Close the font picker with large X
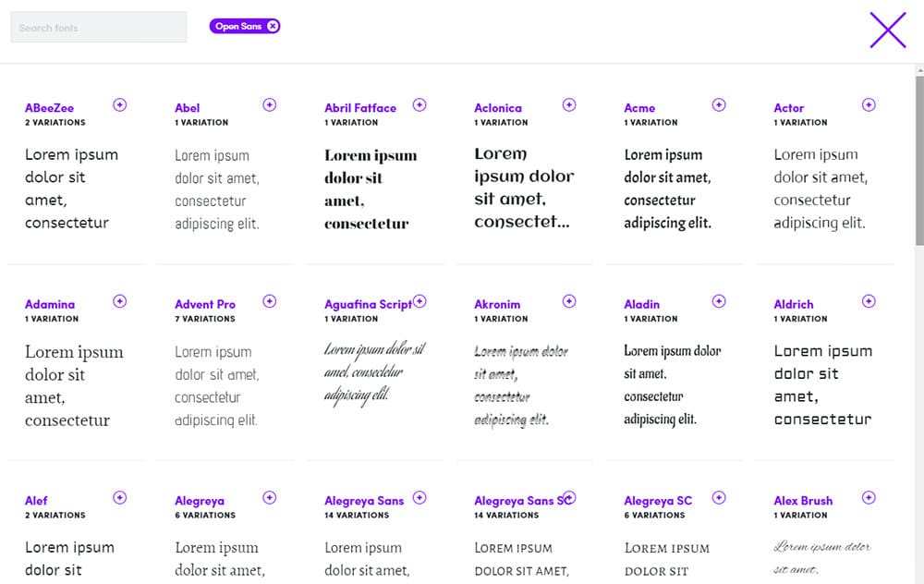This screenshot has width=924, height=584. point(887,30)
